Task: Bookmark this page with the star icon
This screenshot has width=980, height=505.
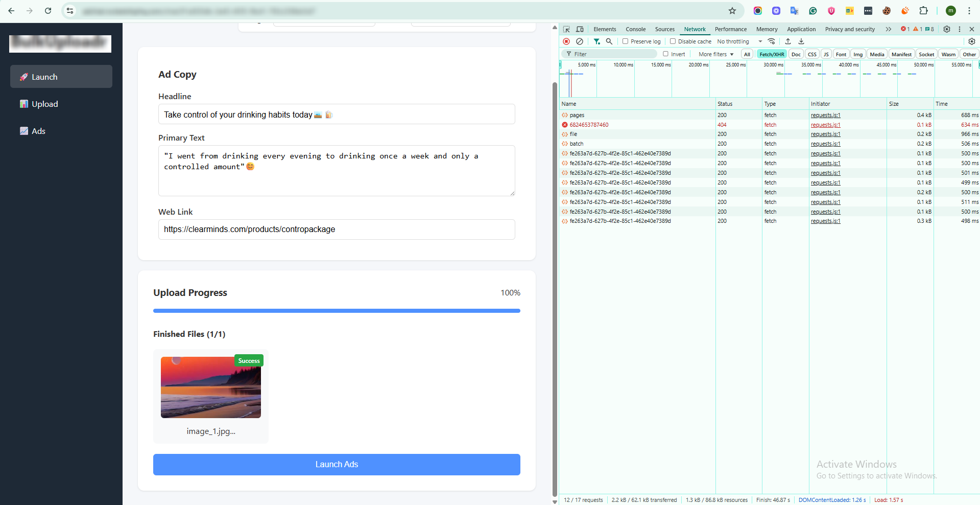Action: [732, 11]
